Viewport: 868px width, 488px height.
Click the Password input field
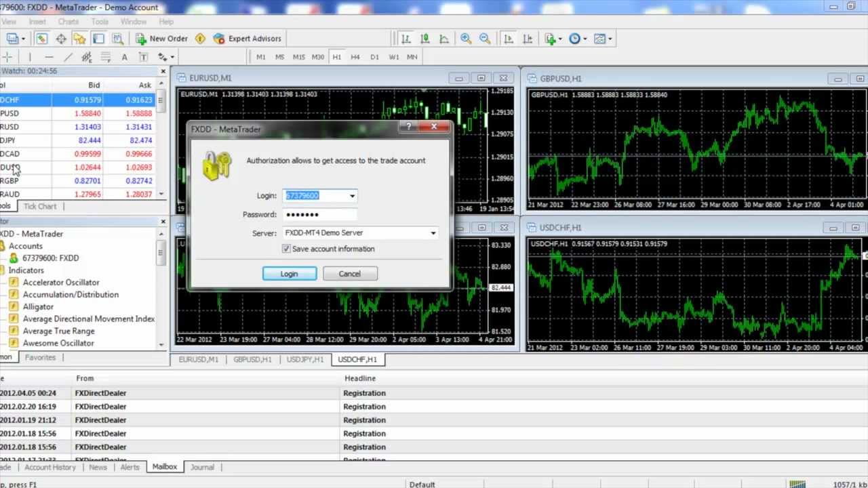pyautogui.click(x=319, y=214)
